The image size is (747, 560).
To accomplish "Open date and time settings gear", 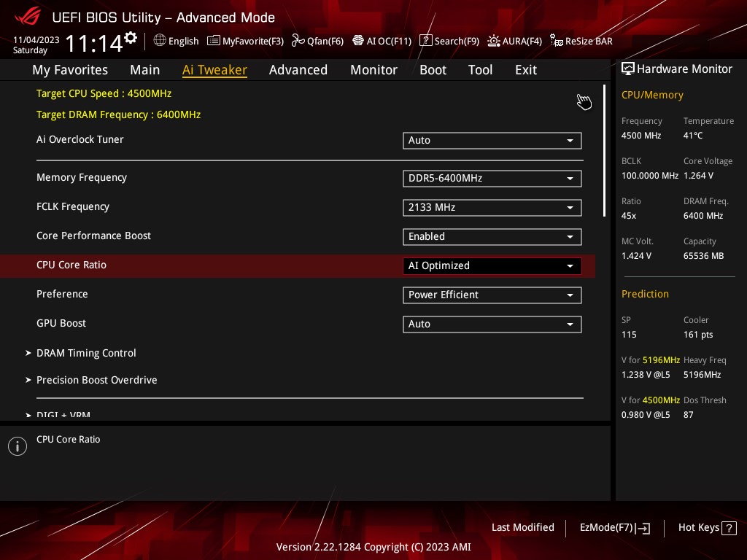I will click(131, 37).
